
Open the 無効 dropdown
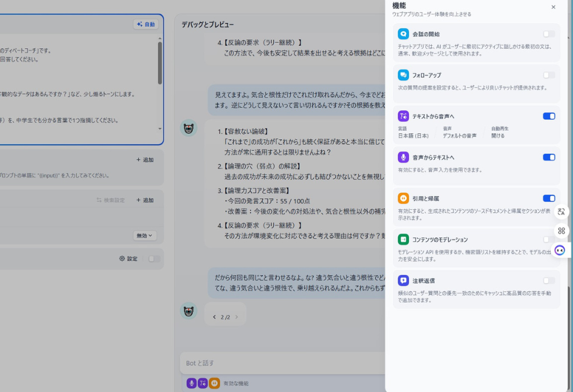(x=145, y=236)
